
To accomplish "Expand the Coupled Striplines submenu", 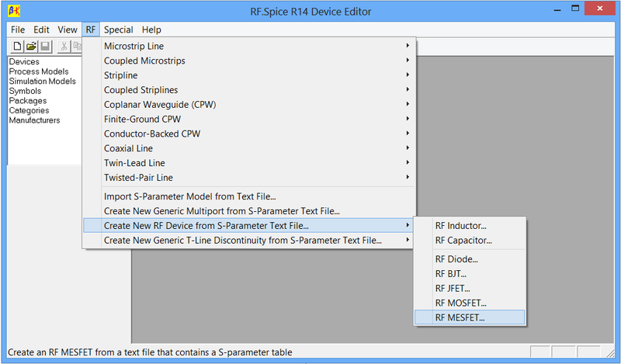I will (x=249, y=90).
